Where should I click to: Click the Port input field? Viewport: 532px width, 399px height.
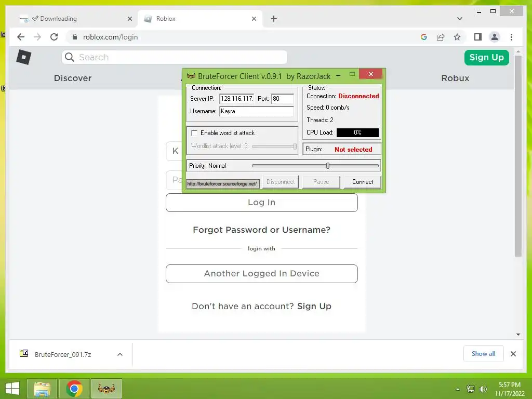pos(282,98)
